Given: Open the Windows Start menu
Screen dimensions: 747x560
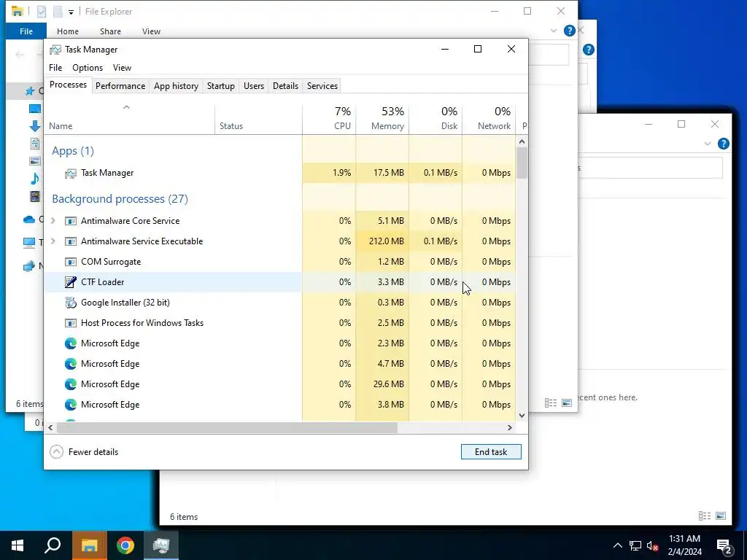Looking at the screenshot, I should coord(18,545).
